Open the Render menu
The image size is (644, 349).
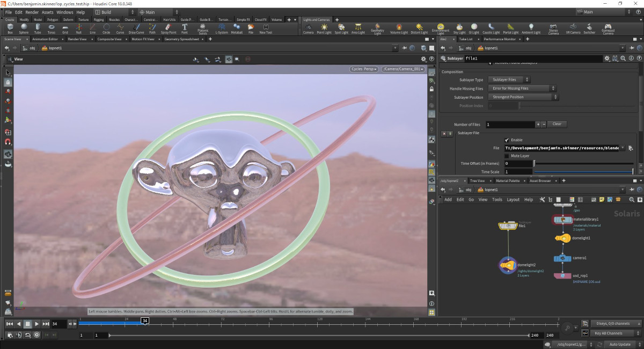click(32, 12)
